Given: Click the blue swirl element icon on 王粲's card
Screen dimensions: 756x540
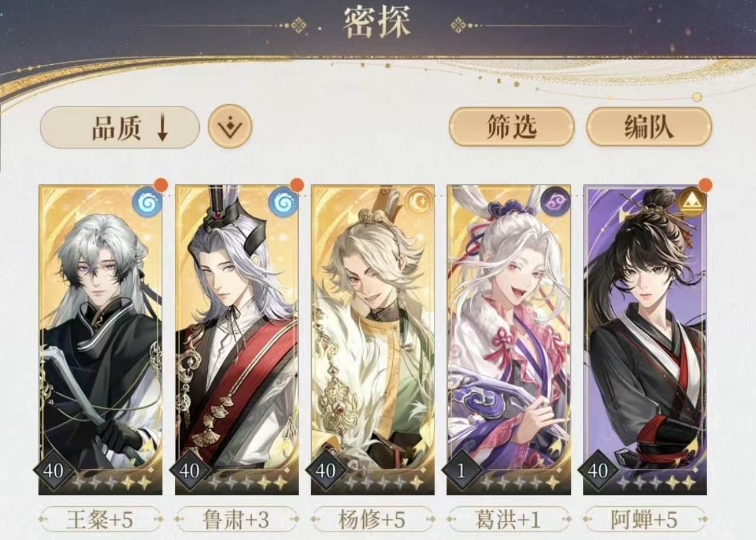Looking at the screenshot, I should click(x=147, y=203).
